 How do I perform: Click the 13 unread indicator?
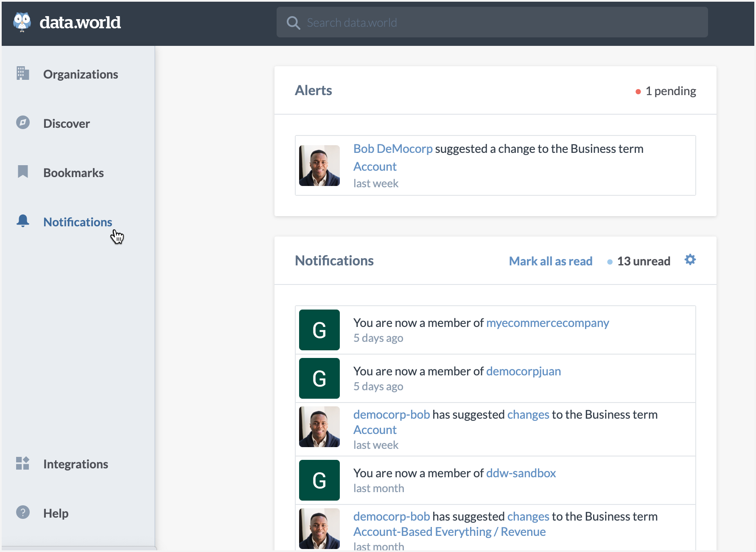[639, 261]
